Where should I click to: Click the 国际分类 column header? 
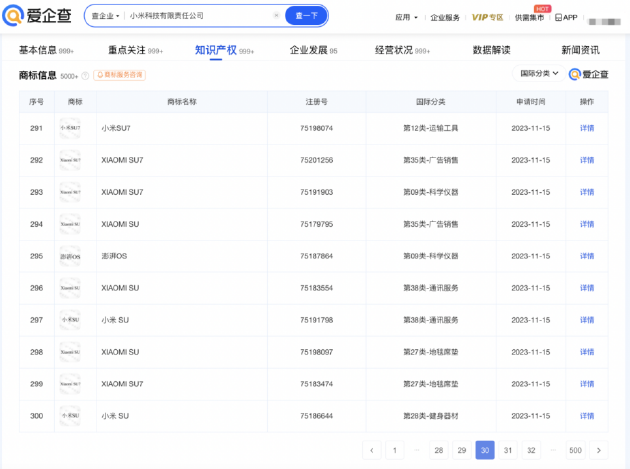(x=431, y=102)
